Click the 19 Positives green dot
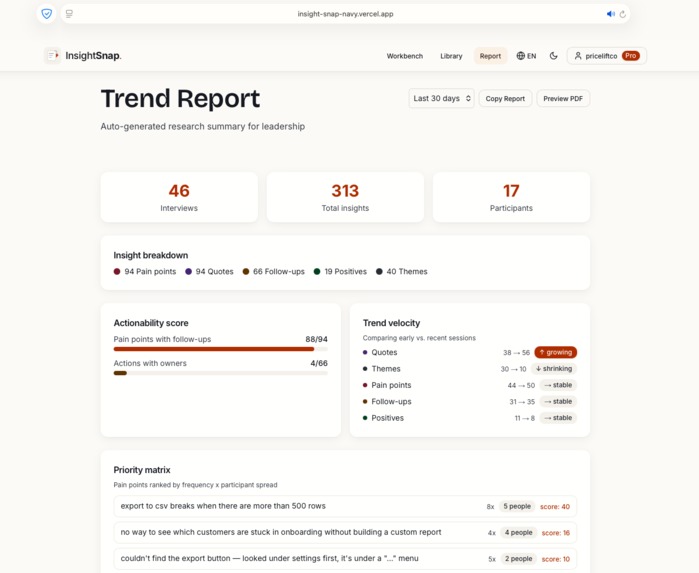 317,272
